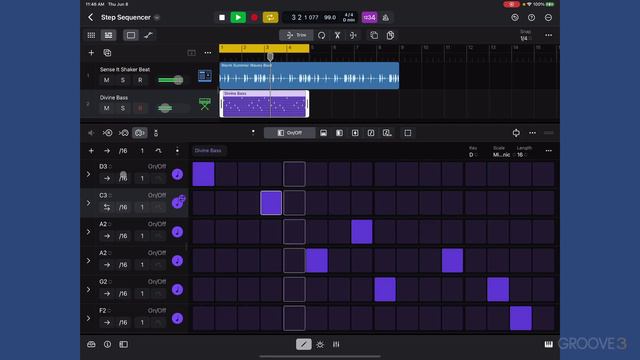
Task: Open the Key D setting
Action: pos(473,155)
